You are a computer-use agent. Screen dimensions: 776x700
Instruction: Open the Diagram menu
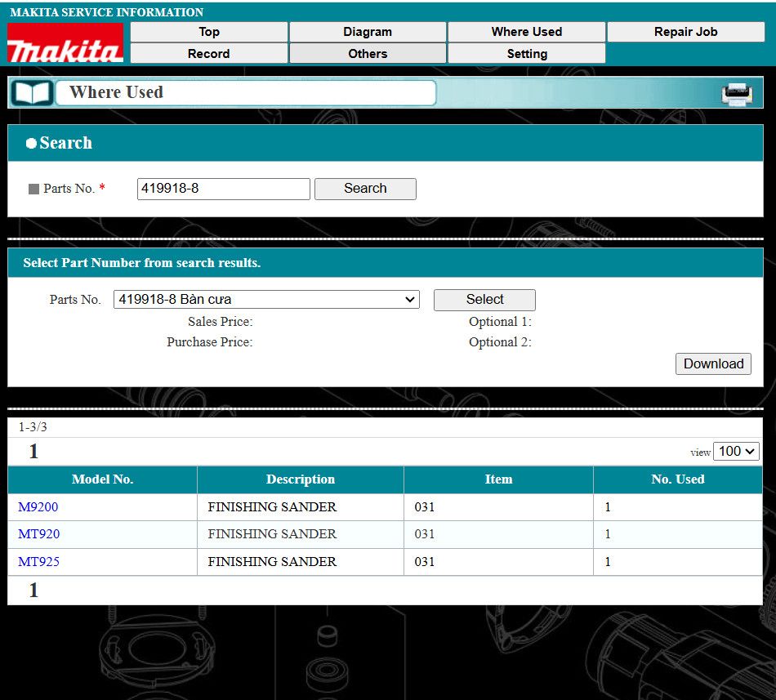click(x=368, y=32)
